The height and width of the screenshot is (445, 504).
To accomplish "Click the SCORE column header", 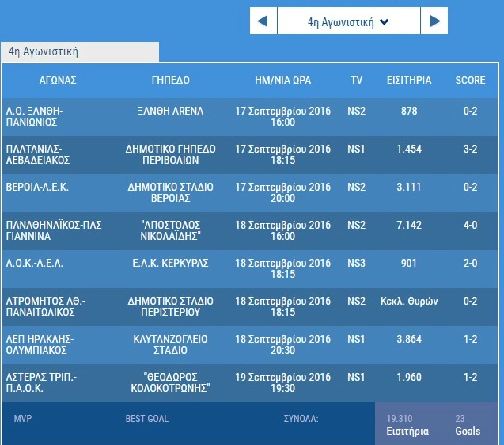I will click(470, 80).
